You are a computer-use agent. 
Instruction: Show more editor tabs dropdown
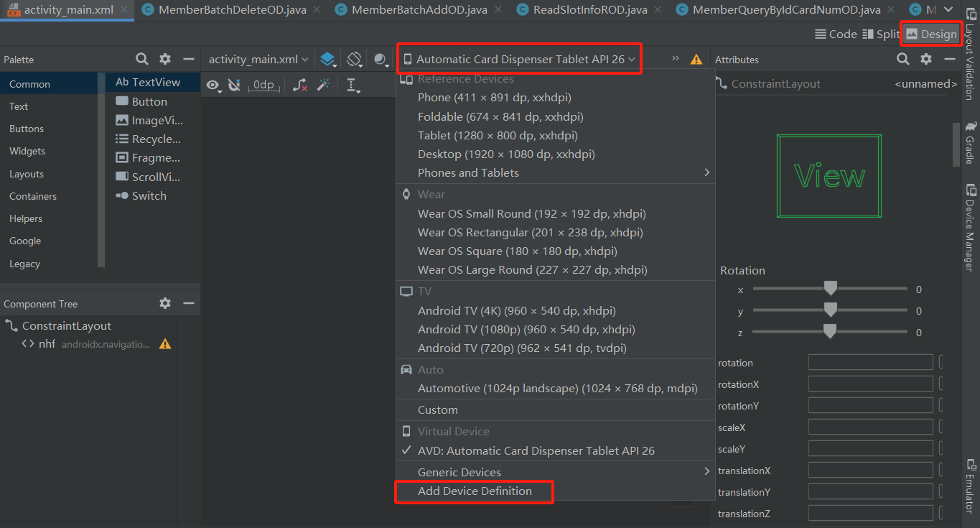[x=948, y=9]
